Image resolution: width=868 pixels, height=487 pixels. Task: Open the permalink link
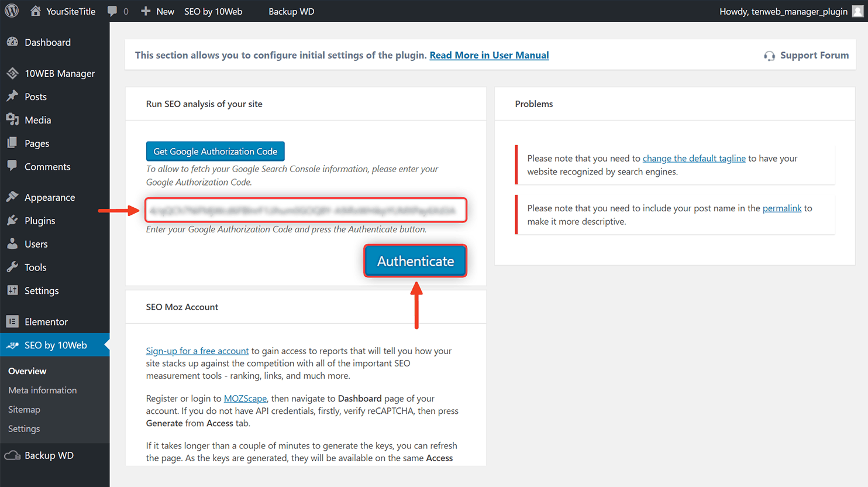click(781, 208)
